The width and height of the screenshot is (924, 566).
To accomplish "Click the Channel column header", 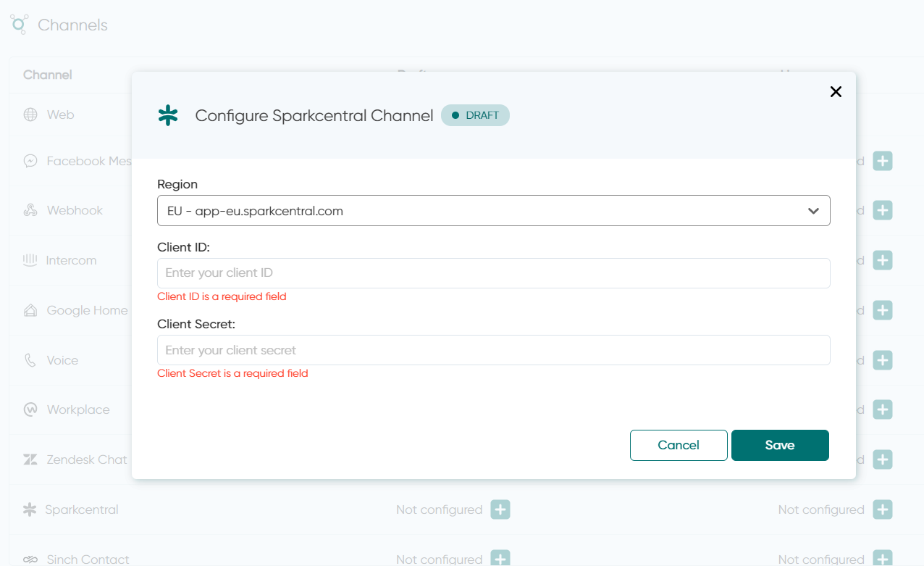I will [48, 75].
